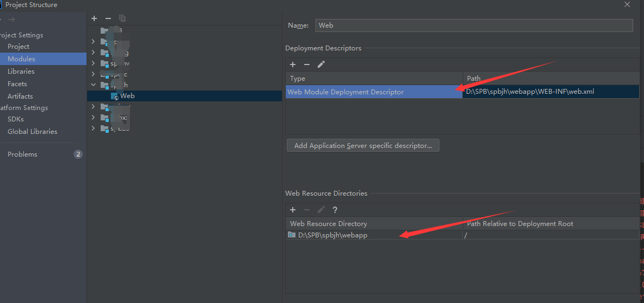Select the D:\SPB\spbjh\webapp directory row
Screen dimensions: 644x303
[x=374, y=235]
